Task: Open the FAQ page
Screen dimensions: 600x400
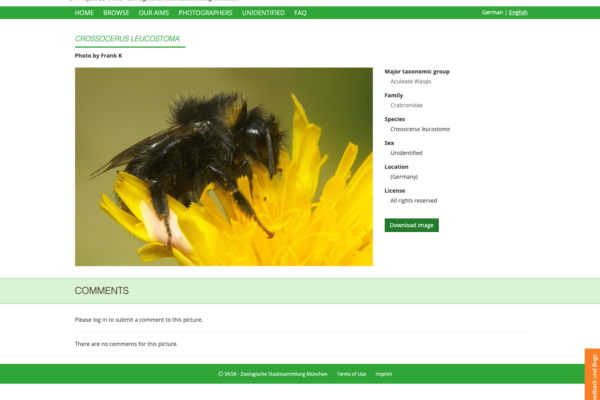Action: pyautogui.click(x=300, y=13)
